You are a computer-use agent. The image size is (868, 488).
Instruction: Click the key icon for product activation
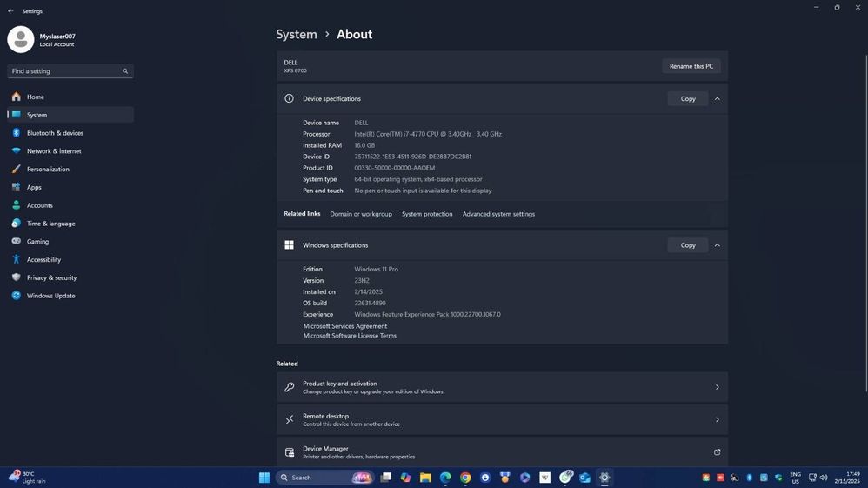point(289,387)
